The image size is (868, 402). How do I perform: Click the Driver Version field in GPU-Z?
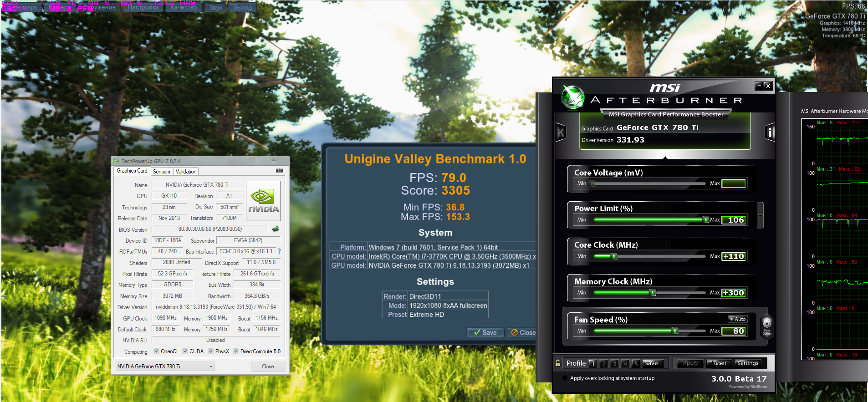tap(216, 307)
